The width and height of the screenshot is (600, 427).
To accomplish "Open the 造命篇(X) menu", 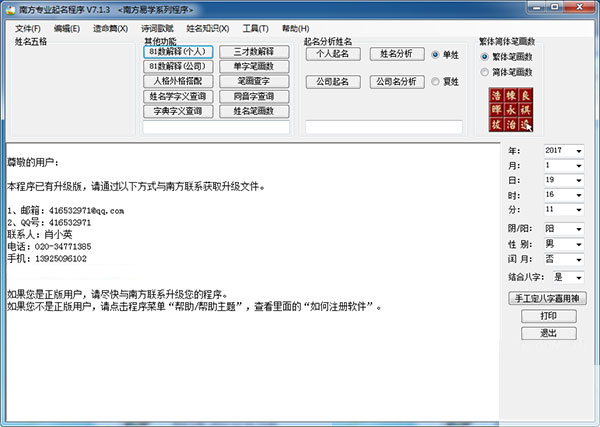I will coord(110,28).
